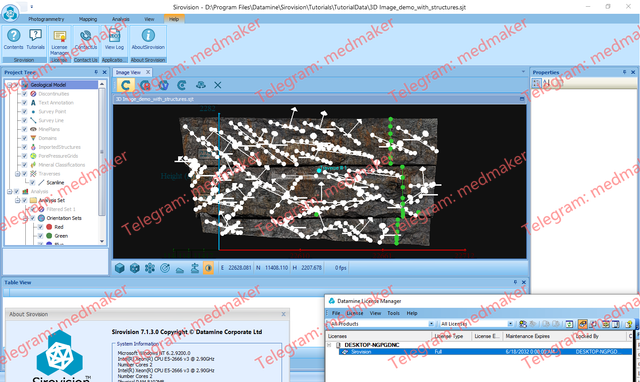
Task: Click the Sirovision application logo button
Action: tap(10, 12)
